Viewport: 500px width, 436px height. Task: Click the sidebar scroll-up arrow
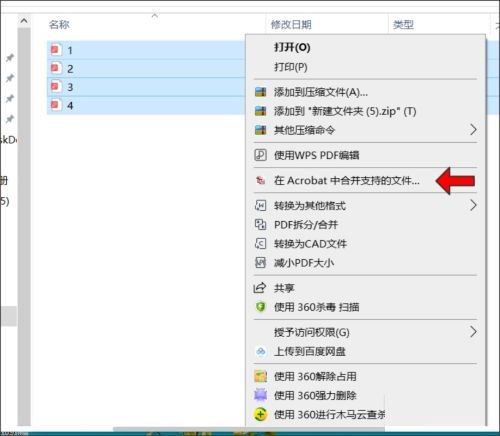coord(24,21)
